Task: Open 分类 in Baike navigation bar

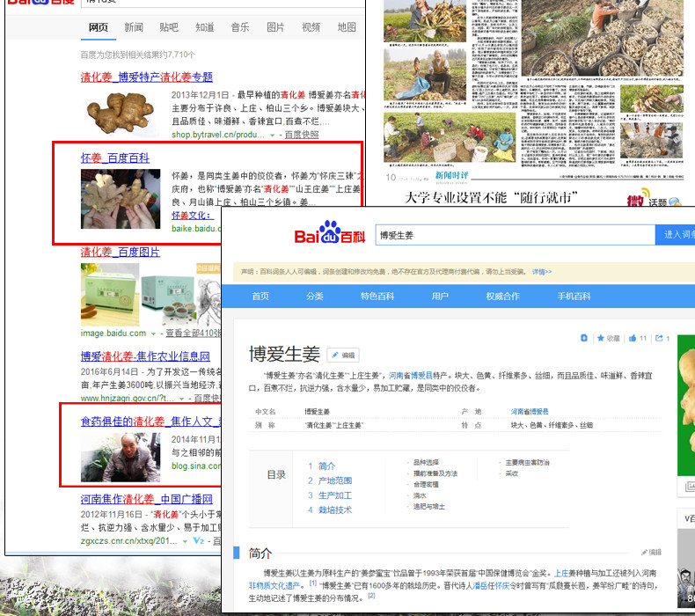Action: 315,296
